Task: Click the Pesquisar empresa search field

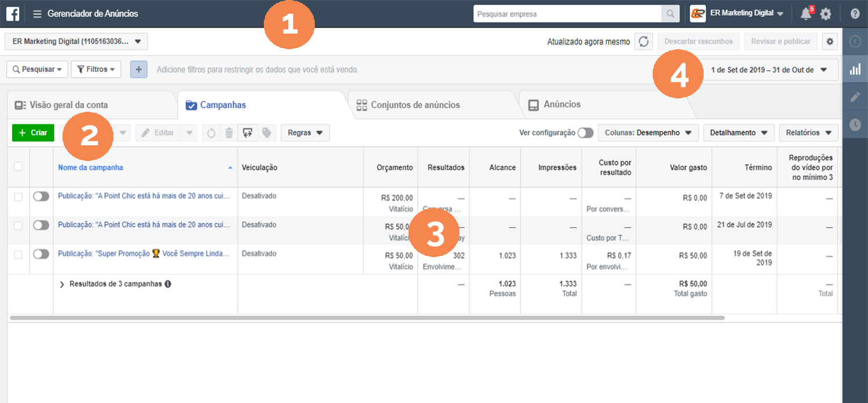Action: coord(567,14)
